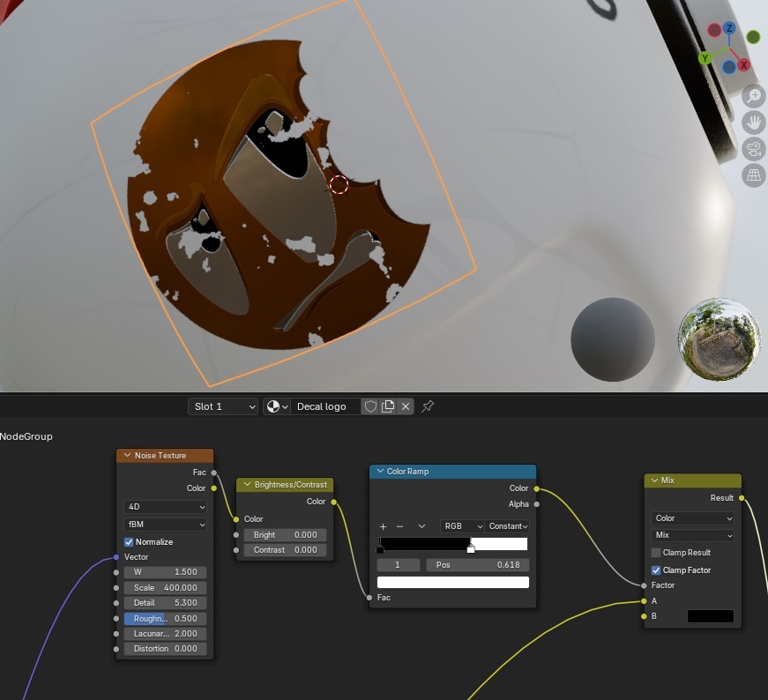Unlink the Decal logo material

(406, 406)
